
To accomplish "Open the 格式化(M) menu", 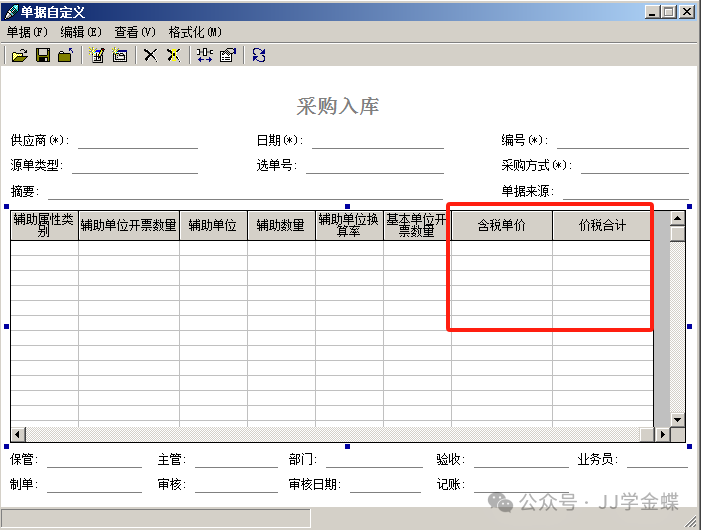I will pos(195,32).
